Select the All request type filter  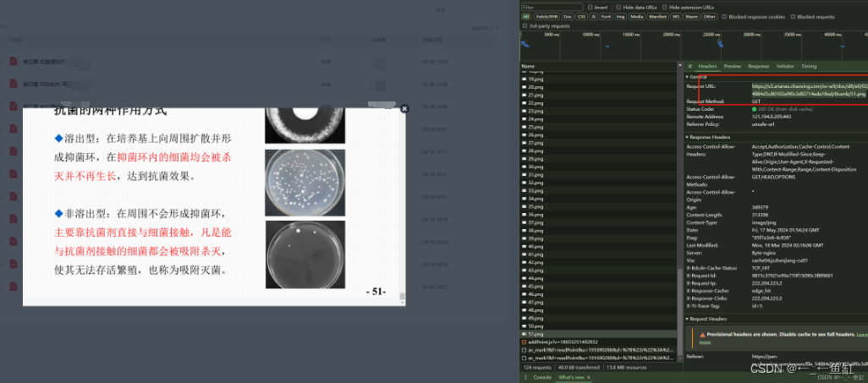(x=526, y=17)
